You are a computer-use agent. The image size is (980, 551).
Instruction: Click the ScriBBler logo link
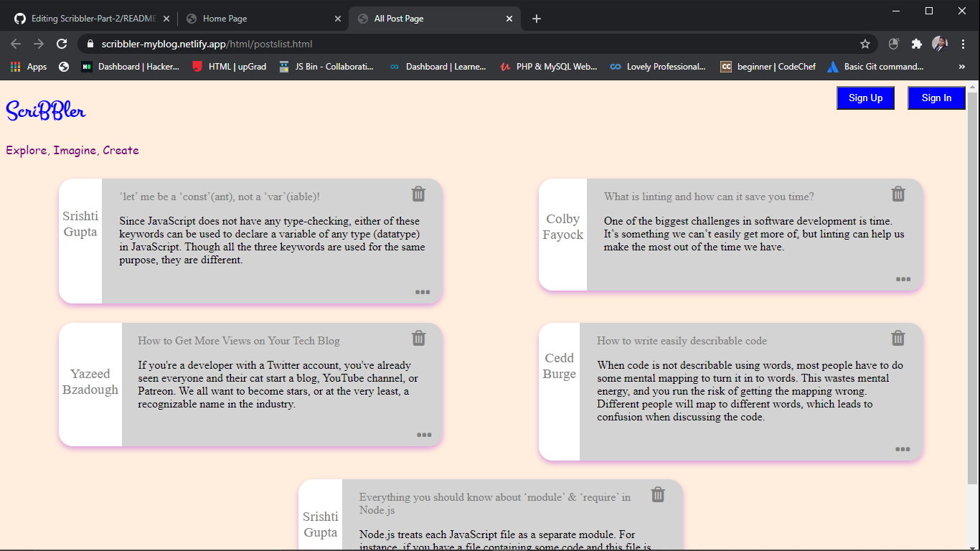coord(45,109)
